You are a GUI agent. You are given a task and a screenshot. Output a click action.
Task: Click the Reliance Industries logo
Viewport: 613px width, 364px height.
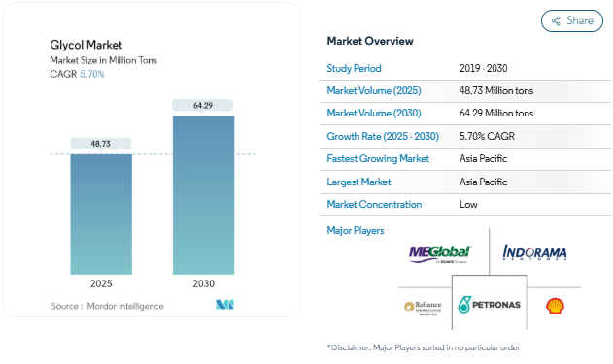tap(423, 308)
